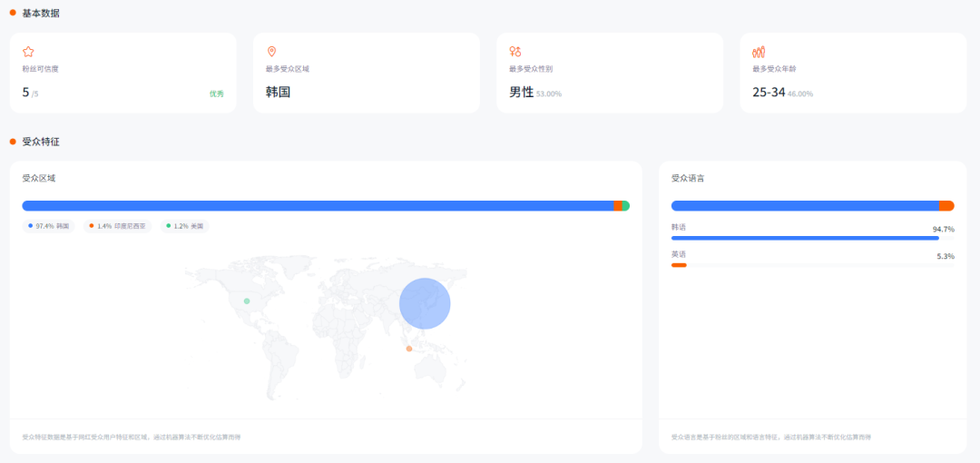Click the 5.3% English language percentage

coord(945,257)
